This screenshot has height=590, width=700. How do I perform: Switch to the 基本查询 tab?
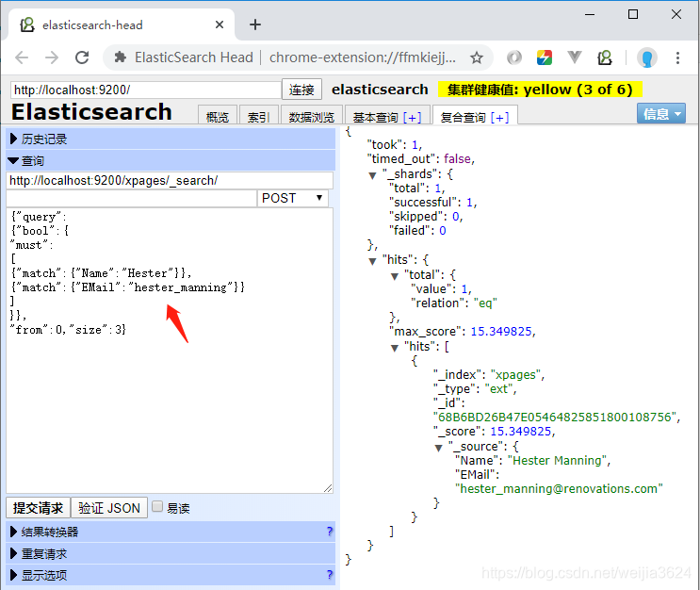coord(375,117)
